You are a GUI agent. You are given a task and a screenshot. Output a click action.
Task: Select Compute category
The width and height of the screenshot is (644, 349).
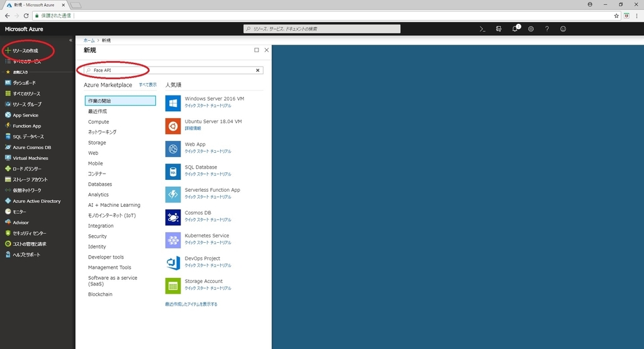click(x=99, y=122)
